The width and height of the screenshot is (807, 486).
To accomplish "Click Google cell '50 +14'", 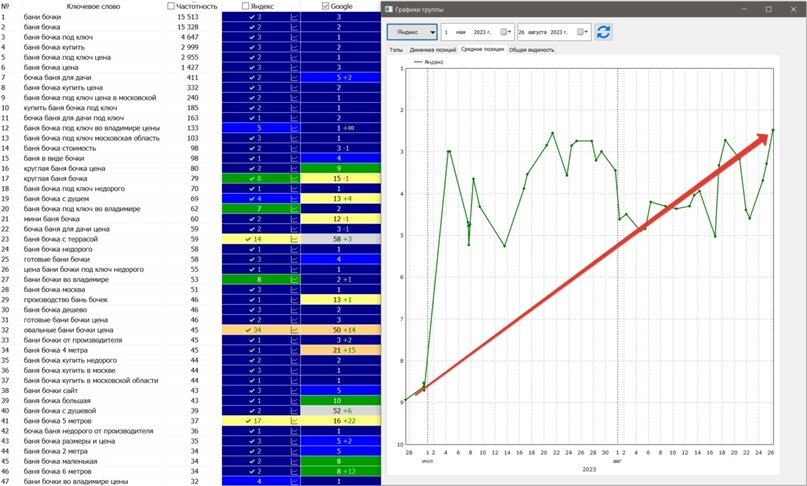I will point(341,330).
